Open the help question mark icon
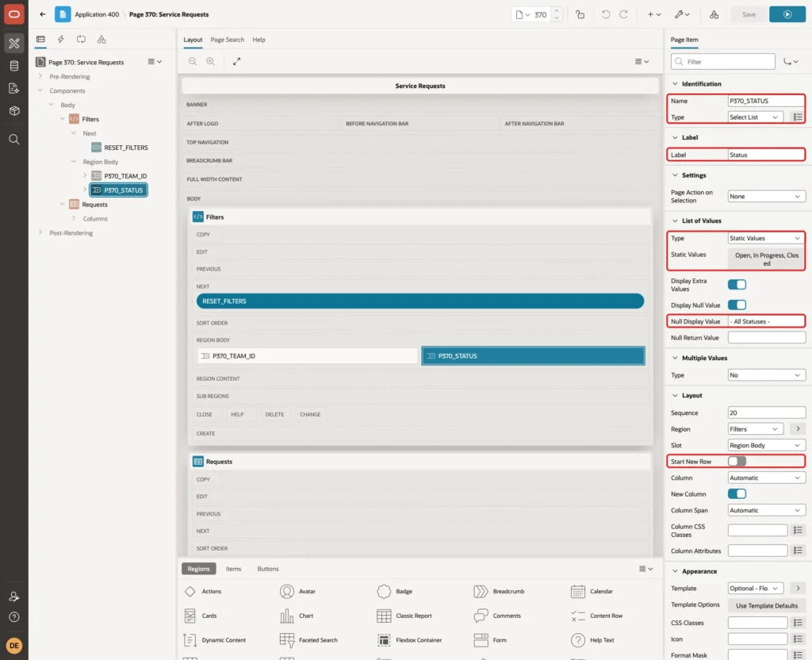Image resolution: width=812 pixels, height=660 pixels. 14,617
